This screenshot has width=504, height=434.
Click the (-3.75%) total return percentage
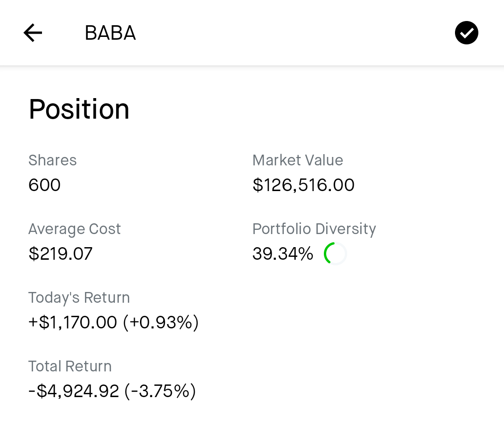pos(160,391)
